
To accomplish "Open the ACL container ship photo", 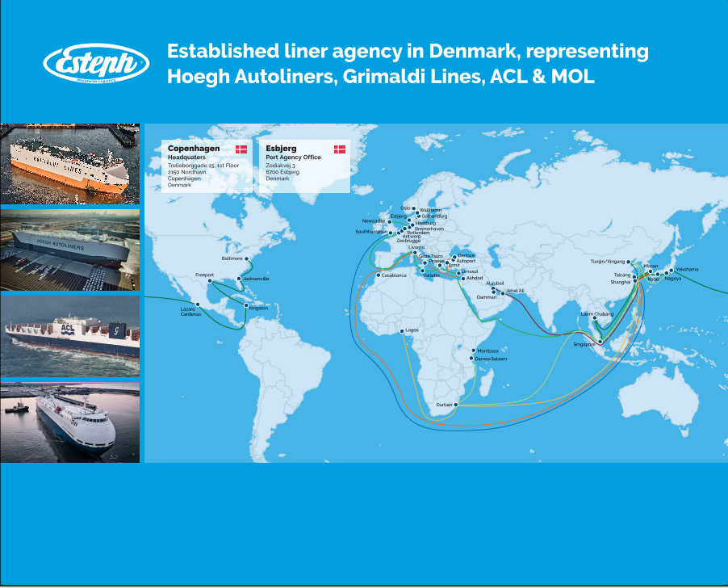I will [69, 336].
